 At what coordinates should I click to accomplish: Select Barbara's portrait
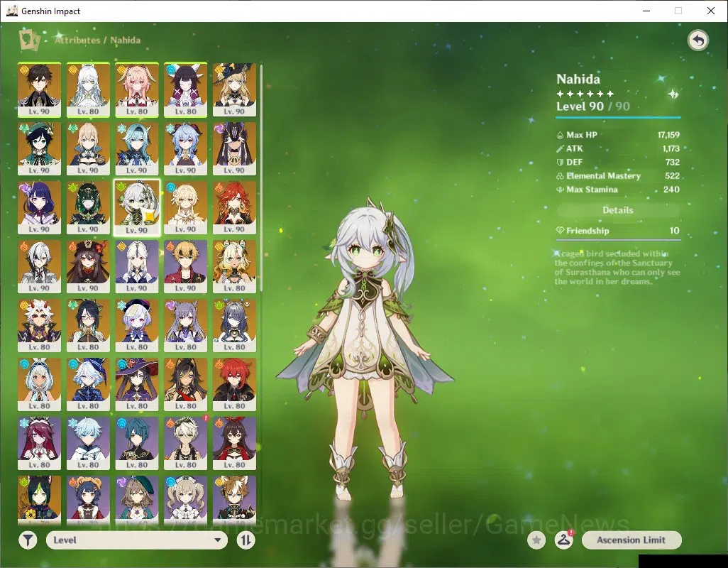[186, 499]
